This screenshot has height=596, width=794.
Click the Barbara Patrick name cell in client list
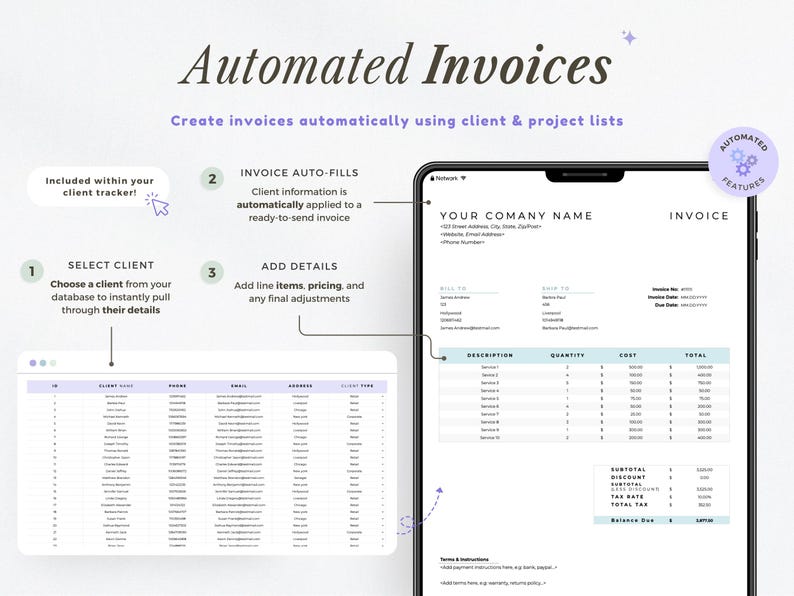116,512
